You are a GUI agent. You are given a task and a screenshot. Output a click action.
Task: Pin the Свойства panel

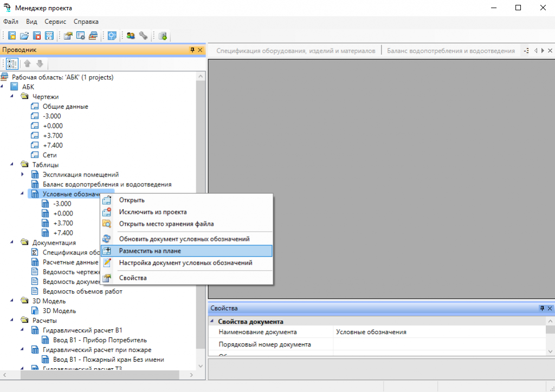[541, 308]
